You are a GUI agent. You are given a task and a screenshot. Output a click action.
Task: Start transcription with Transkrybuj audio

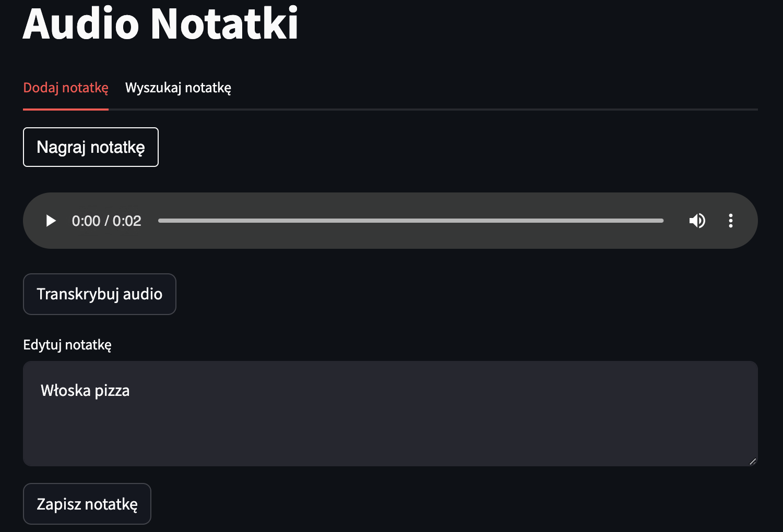click(100, 294)
